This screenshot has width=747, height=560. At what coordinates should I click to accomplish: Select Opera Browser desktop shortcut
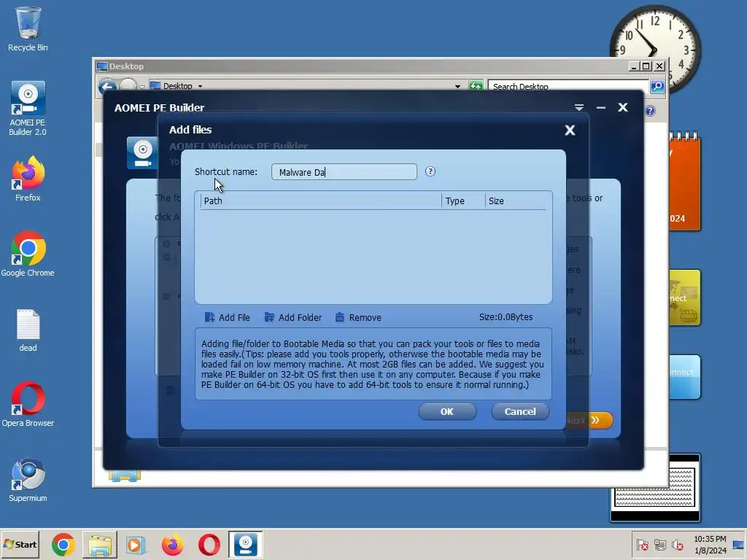(x=28, y=404)
